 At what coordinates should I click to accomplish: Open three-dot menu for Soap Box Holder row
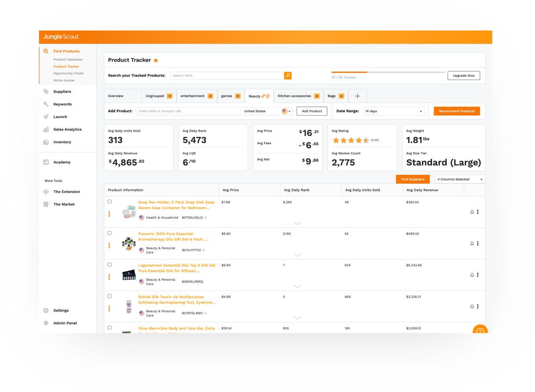tap(478, 212)
